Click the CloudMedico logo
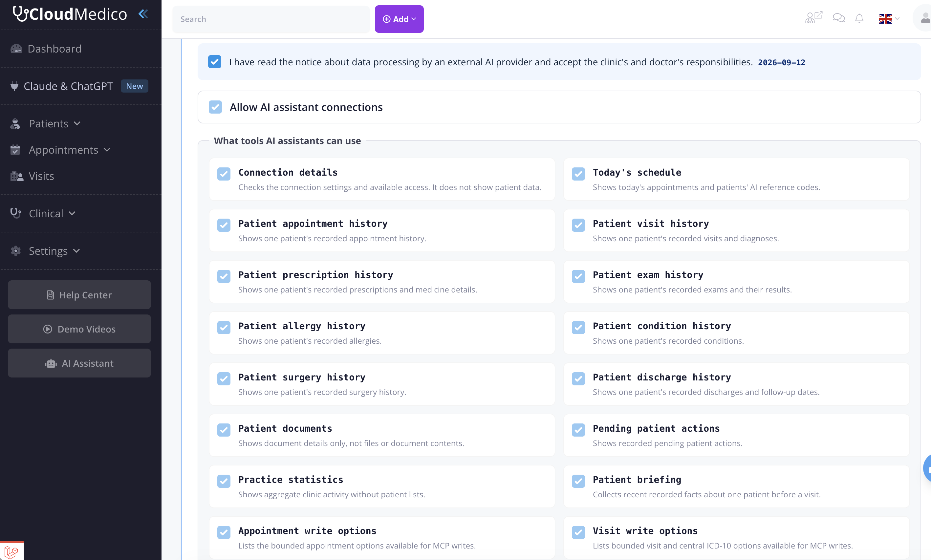931x560 pixels. pos(70,14)
